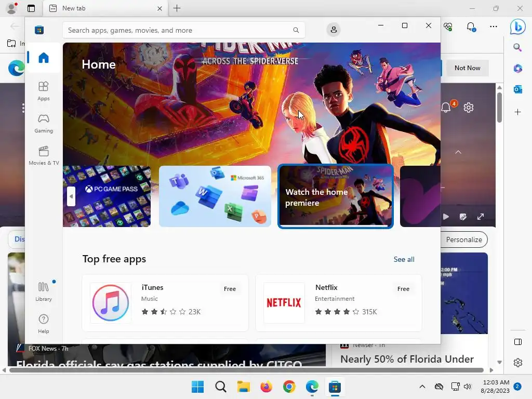Select the New tab tab in Edge

point(105,8)
